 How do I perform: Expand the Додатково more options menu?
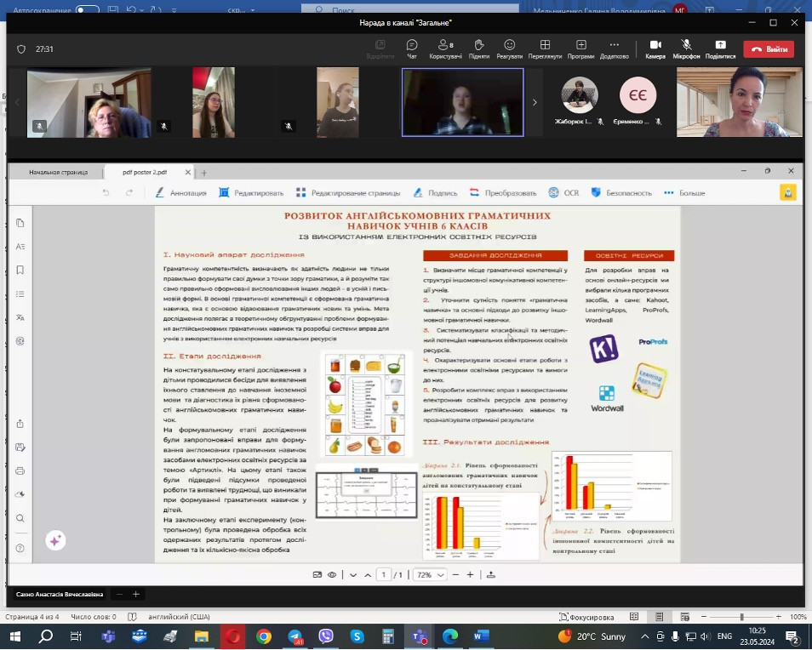pyautogui.click(x=614, y=48)
